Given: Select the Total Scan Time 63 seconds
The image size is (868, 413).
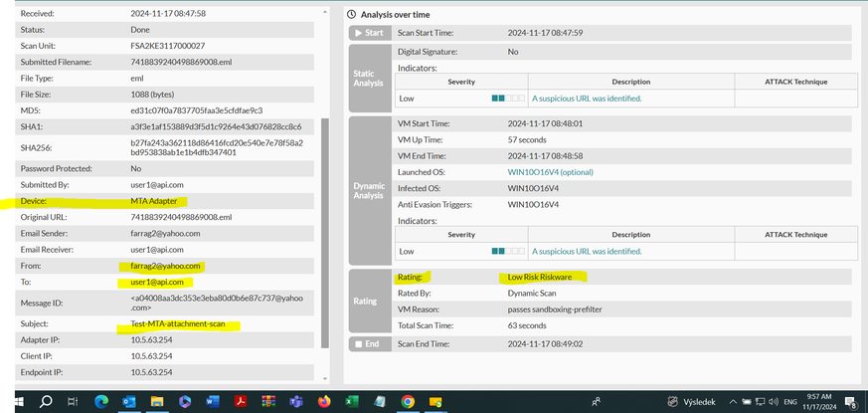Looking at the screenshot, I should point(527,325).
